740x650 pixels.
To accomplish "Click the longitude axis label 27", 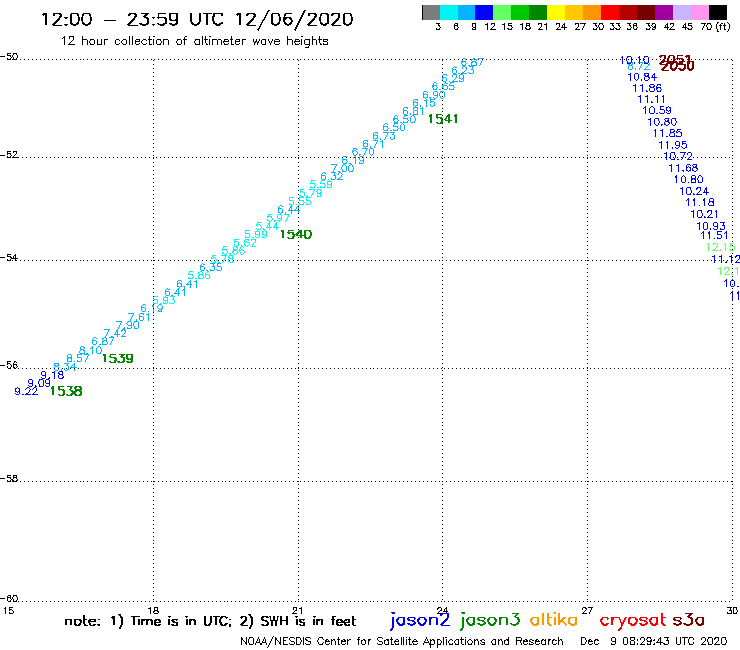I will 587,610.
